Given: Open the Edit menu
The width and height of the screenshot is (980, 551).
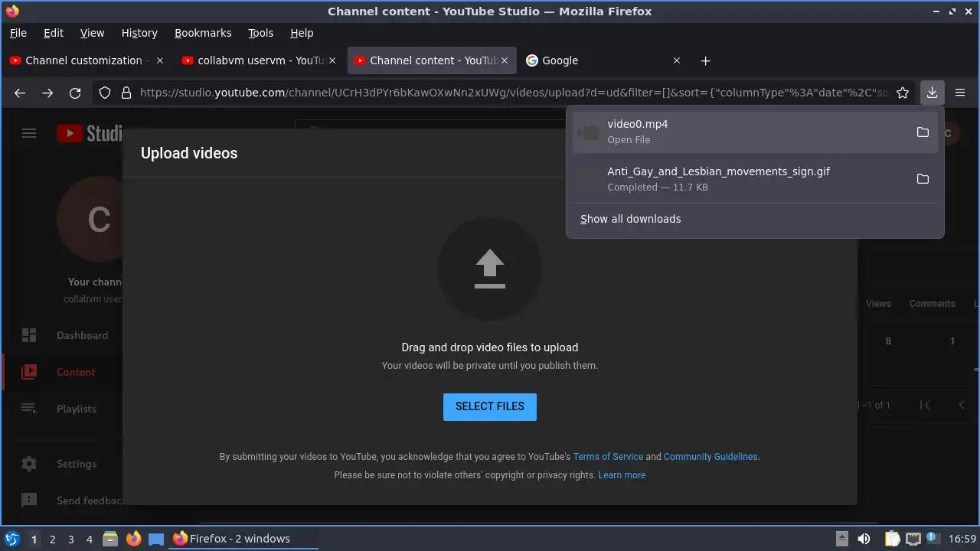Looking at the screenshot, I should point(54,33).
